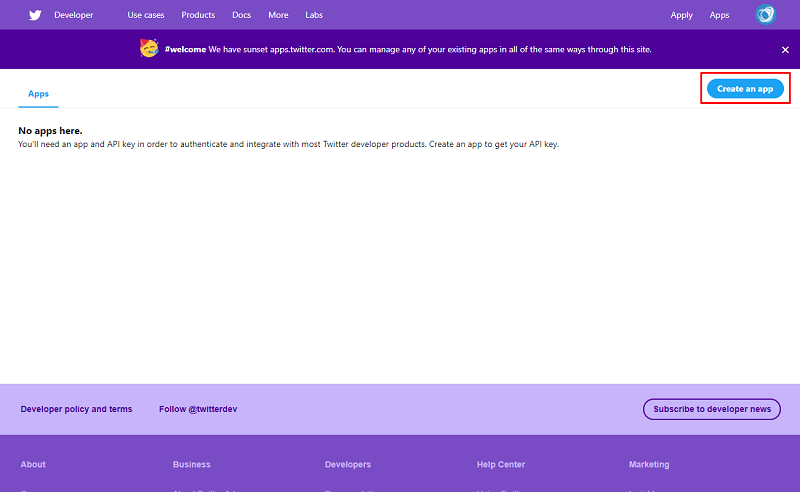
Task: Dismiss the welcome banner with X
Action: tap(785, 50)
